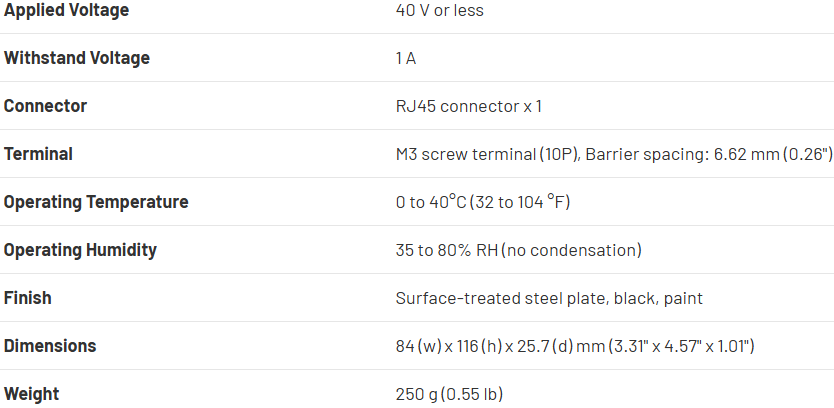The image size is (834, 408).
Task: Click the Finish row label
Action: pos(28,298)
